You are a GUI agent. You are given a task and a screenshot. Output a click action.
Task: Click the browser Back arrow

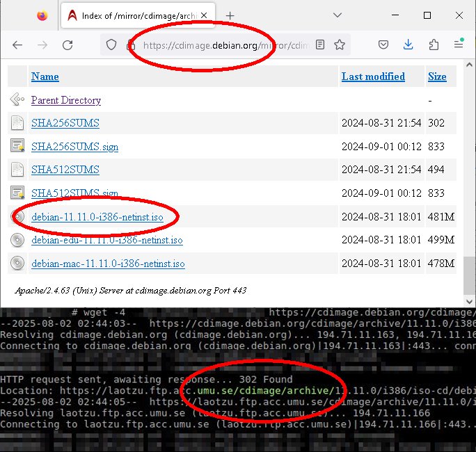(17, 45)
